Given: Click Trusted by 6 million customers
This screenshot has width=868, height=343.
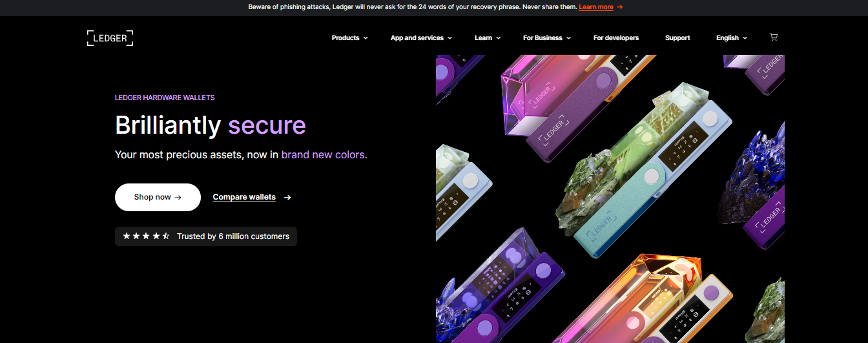Looking at the screenshot, I should click(233, 236).
